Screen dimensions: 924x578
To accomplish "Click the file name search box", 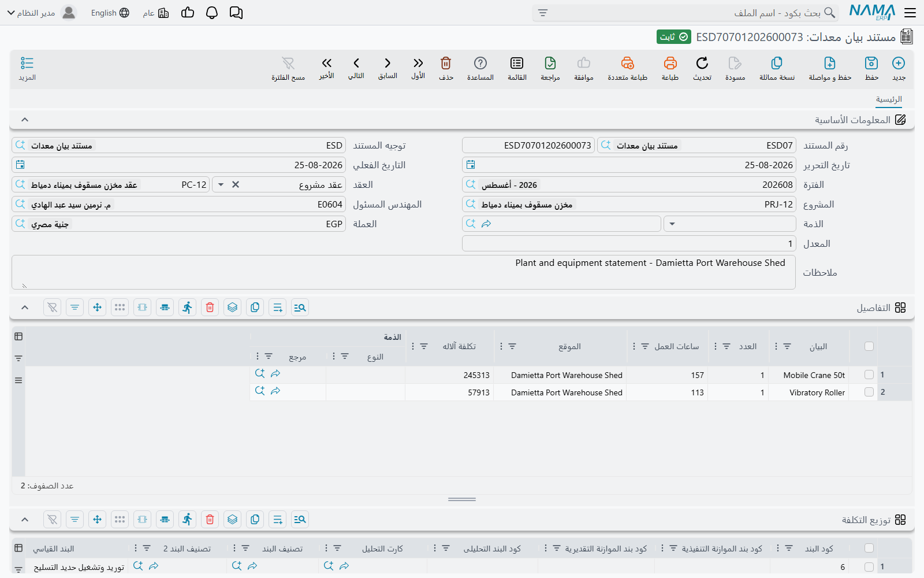I will click(685, 13).
